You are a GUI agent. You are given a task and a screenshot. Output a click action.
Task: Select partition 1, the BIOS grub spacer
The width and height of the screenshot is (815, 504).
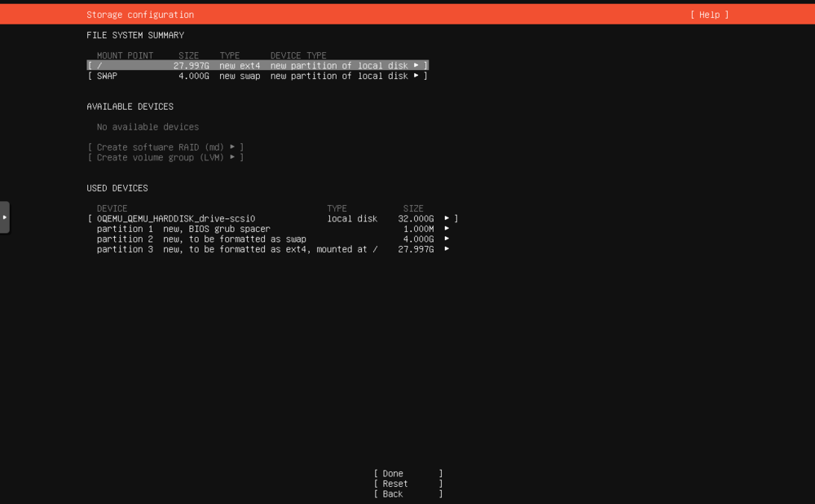point(204,229)
